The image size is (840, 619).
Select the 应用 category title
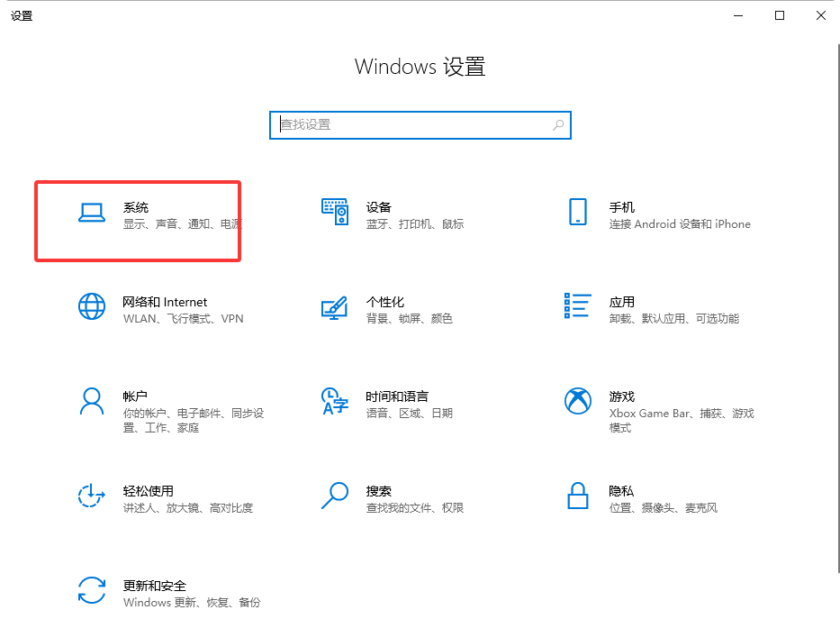coord(621,302)
